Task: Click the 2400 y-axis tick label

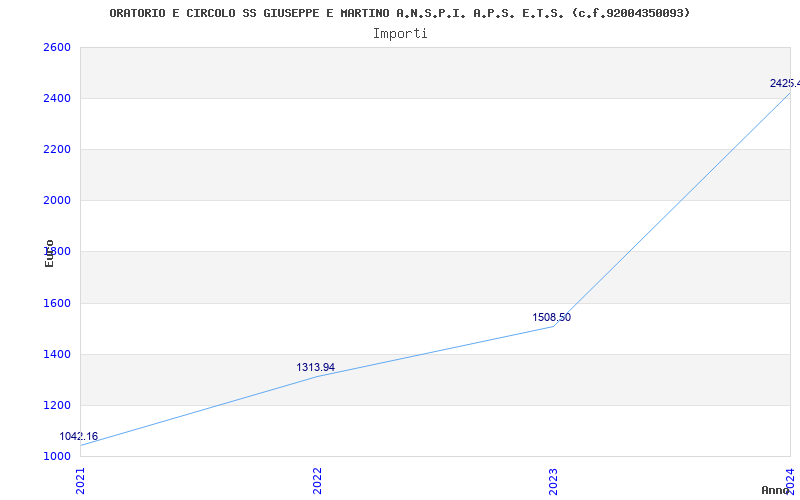Action: click(57, 98)
